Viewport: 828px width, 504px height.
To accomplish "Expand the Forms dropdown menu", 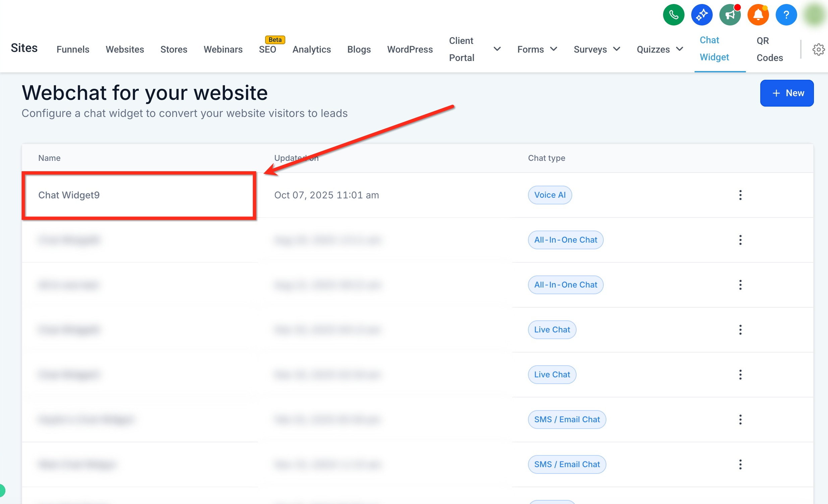I will point(537,49).
